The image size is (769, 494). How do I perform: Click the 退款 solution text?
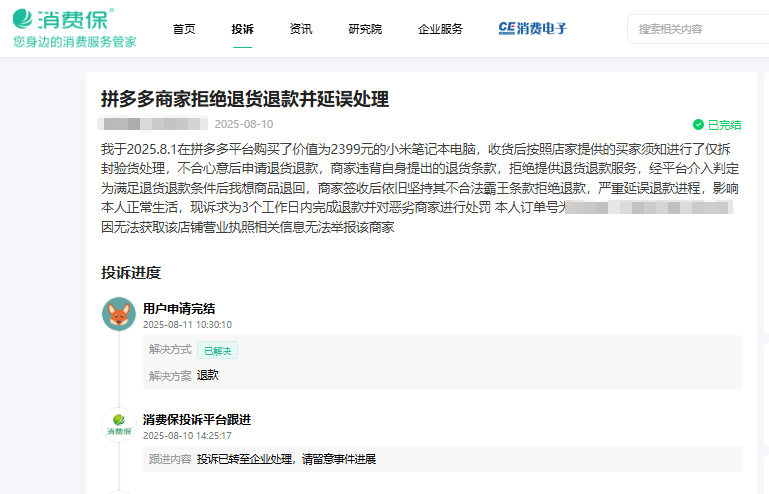207,375
